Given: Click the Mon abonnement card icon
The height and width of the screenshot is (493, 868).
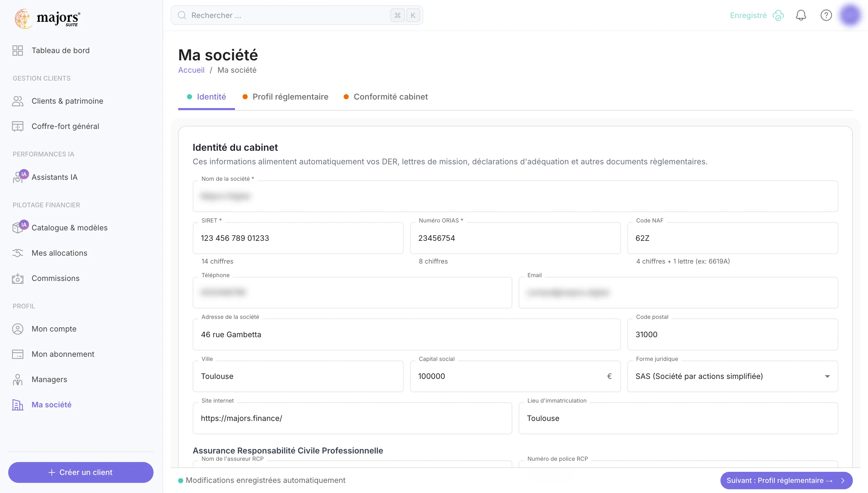Looking at the screenshot, I should [x=18, y=354].
